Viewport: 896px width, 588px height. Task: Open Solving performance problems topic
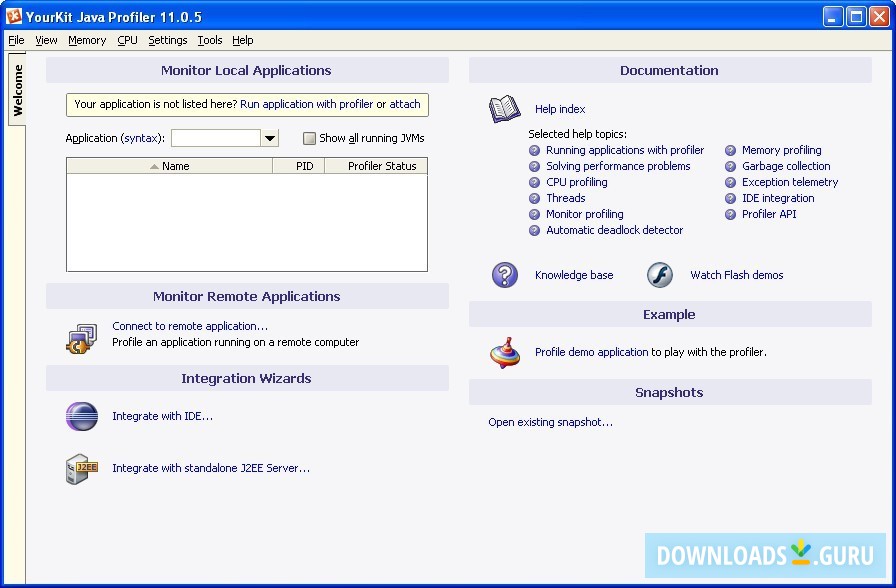point(618,166)
